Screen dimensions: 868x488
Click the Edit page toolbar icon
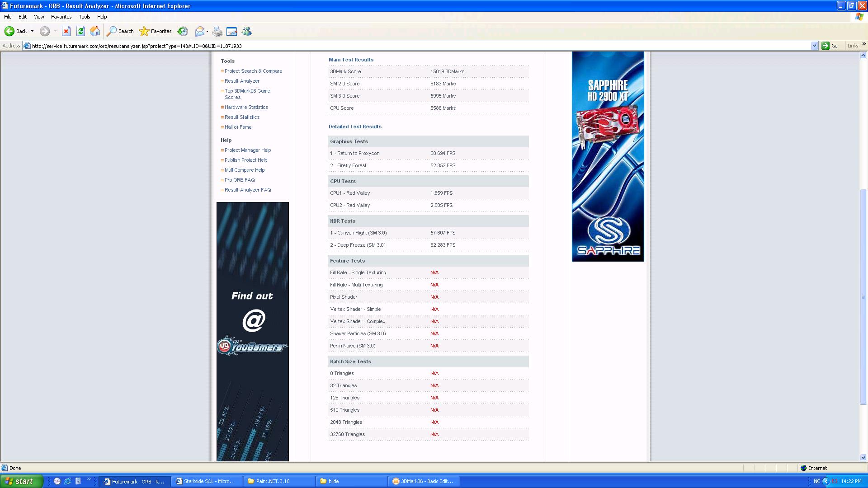click(x=231, y=31)
